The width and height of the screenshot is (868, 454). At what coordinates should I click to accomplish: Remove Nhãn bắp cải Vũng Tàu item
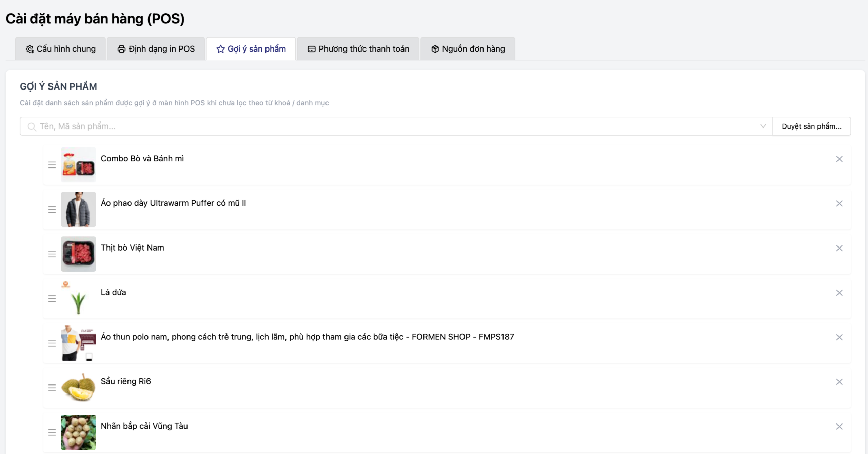click(839, 427)
